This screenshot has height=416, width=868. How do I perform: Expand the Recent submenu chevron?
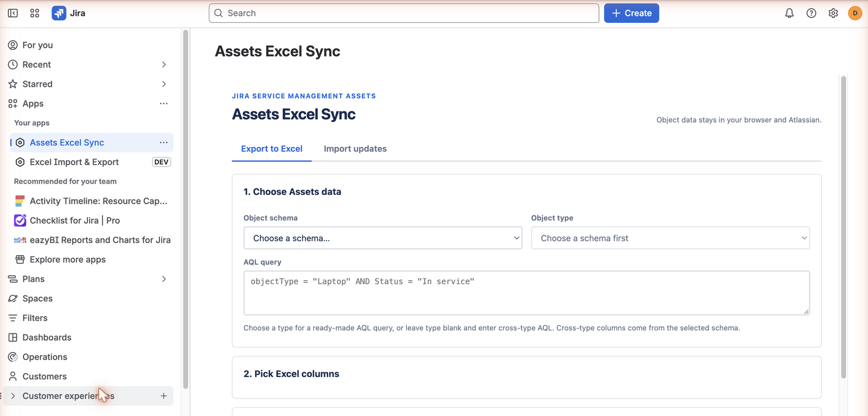164,65
